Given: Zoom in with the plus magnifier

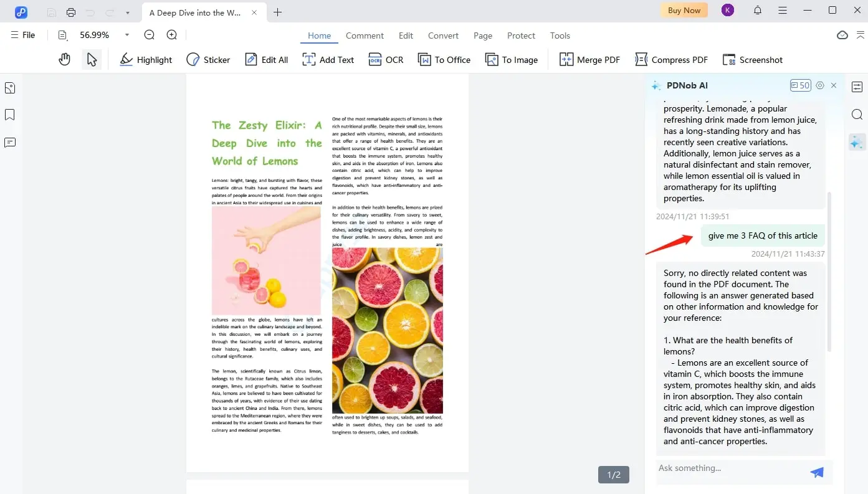Looking at the screenshot, I should [x=172, y=35].
